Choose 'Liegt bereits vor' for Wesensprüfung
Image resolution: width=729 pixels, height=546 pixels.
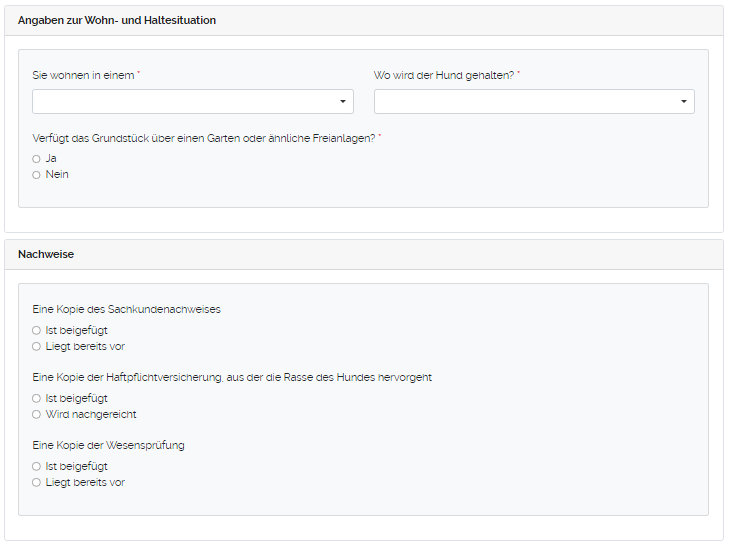tap(37, 482)
